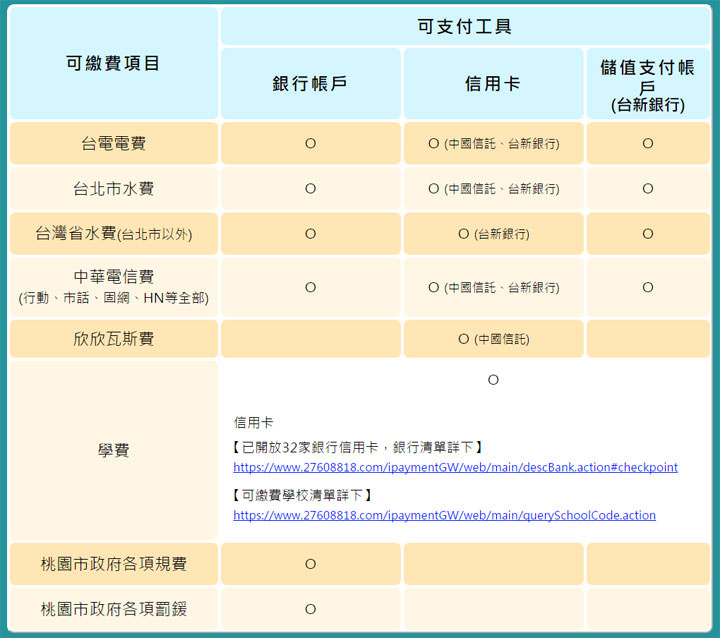Click the 台電電費 row label
This screenshot has height=638, width=720.
pyautogui.click(x=113, y=143)
